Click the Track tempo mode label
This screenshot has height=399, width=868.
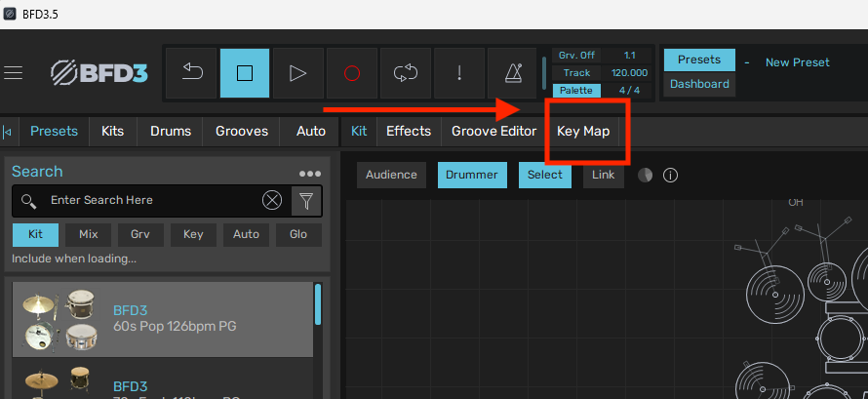coord(576,72)
